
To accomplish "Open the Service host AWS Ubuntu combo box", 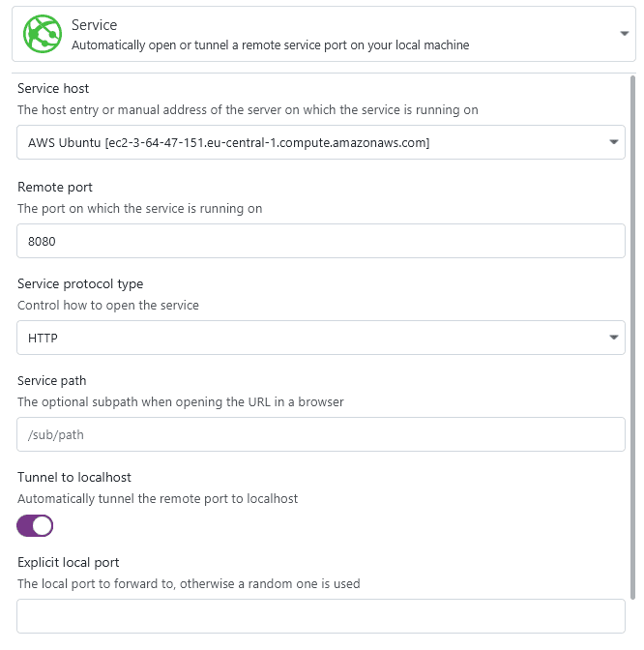I will 309,143.
